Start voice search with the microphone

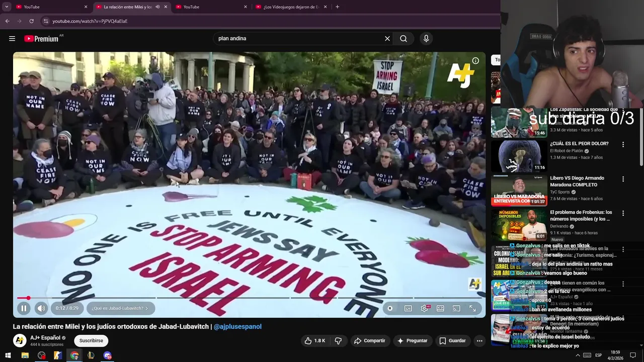(426, 39)
